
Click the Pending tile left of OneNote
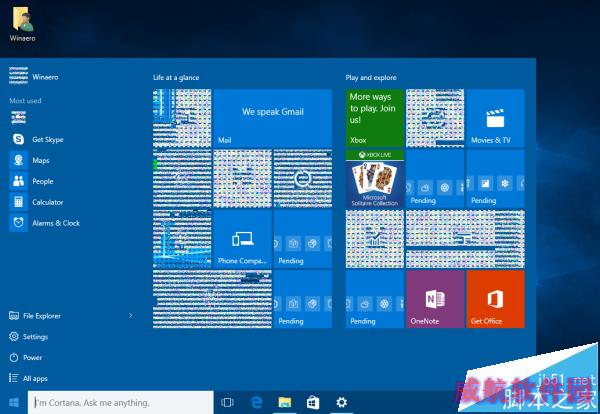pyautogui.click(x=375, y=299)
